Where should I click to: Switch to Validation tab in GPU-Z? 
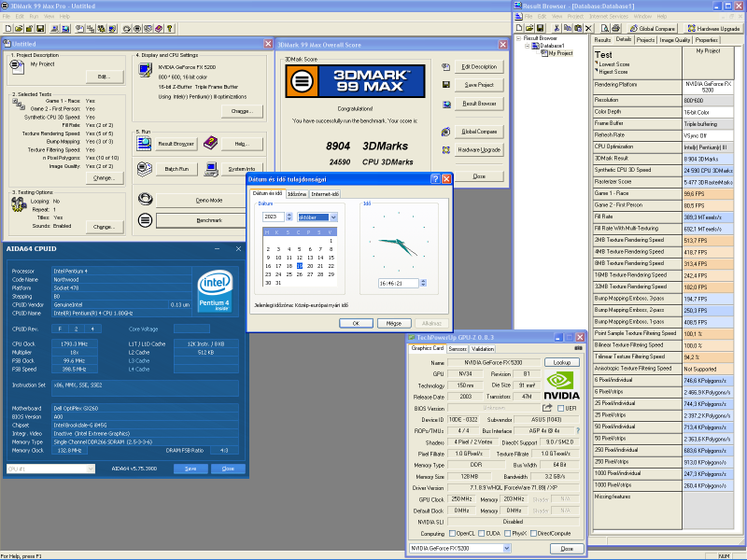click(483, 348)
